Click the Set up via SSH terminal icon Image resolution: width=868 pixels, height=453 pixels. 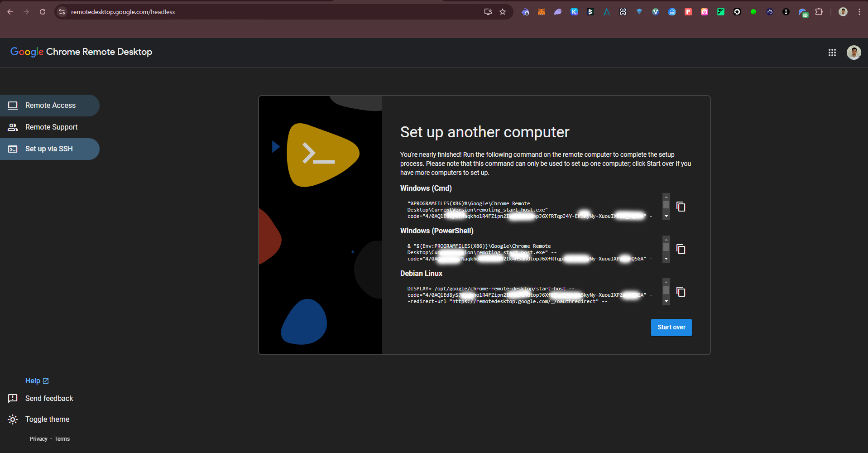coord(13,149)
